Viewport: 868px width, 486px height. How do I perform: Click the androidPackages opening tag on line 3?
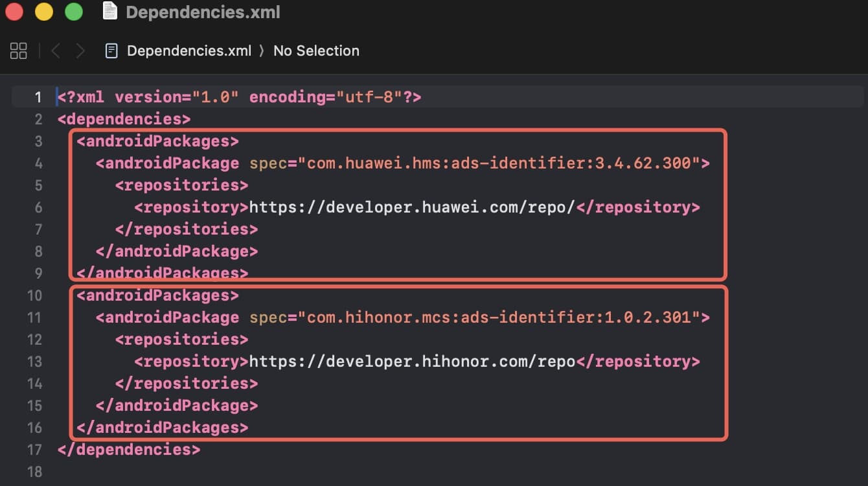pyautogui.click(x=157, y=141)
